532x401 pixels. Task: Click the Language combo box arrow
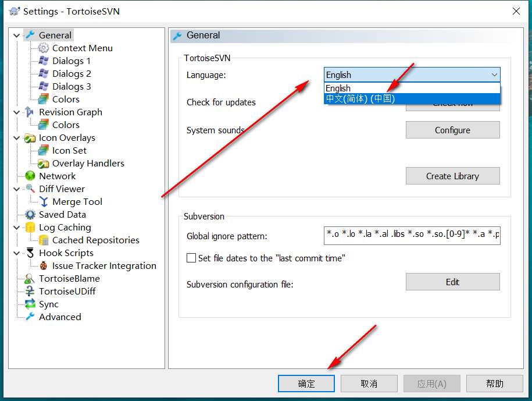pos(494,74)
